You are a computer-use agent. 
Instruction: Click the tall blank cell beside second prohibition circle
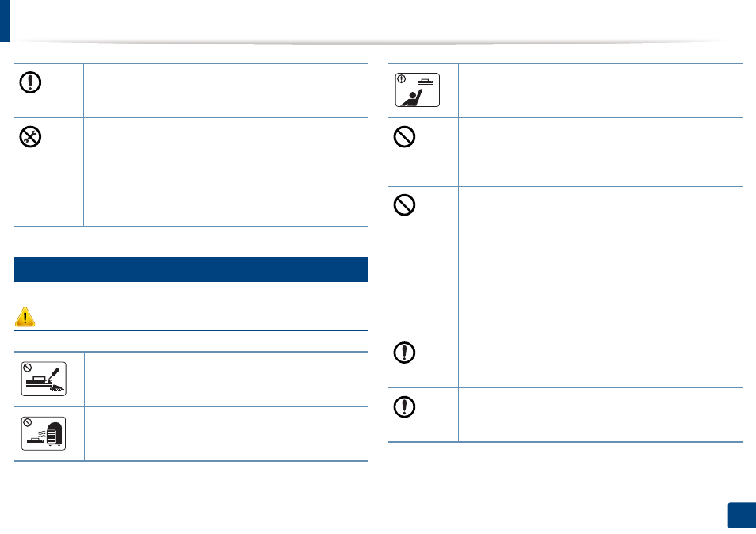(600, 260)
